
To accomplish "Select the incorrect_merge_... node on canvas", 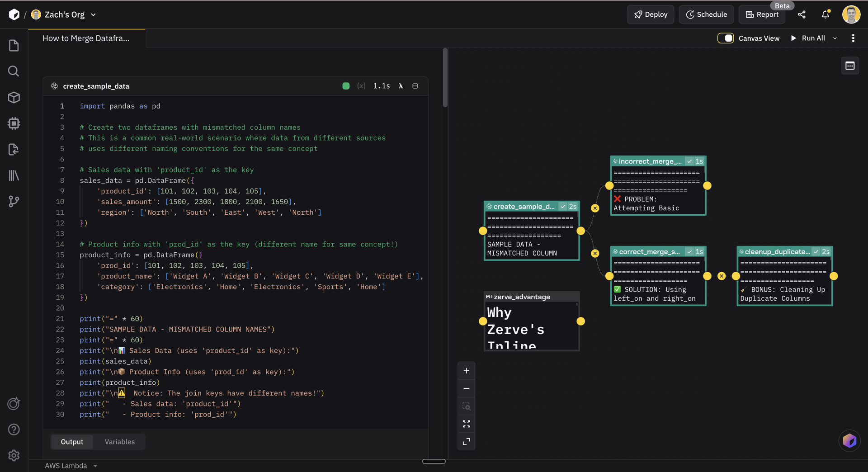I will pos(658,185).
